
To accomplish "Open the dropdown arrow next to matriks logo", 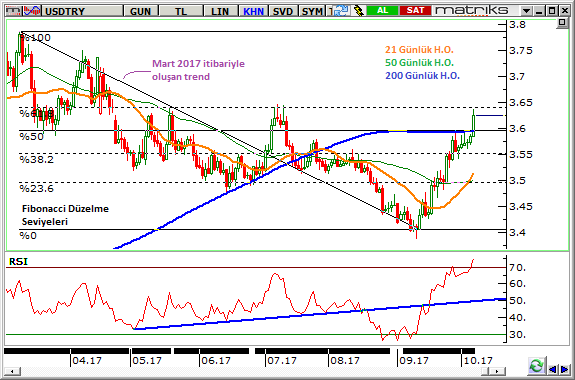I will [526, 11].
